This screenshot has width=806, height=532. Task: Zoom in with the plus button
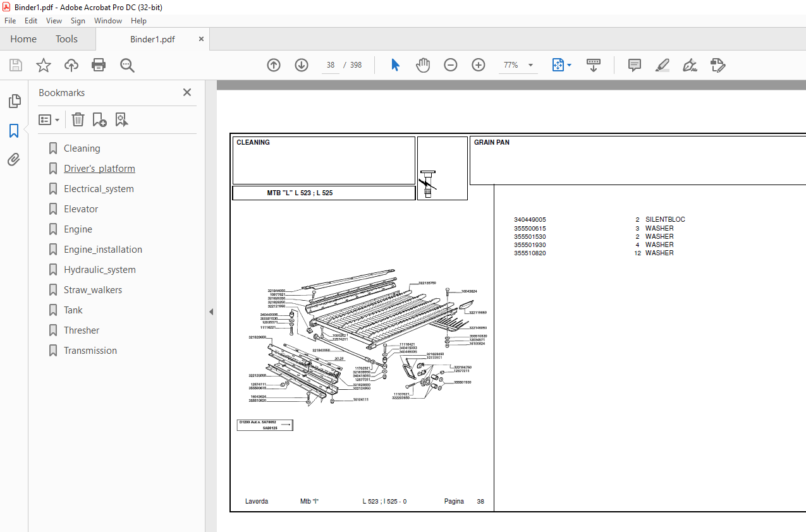coord(479,65)
